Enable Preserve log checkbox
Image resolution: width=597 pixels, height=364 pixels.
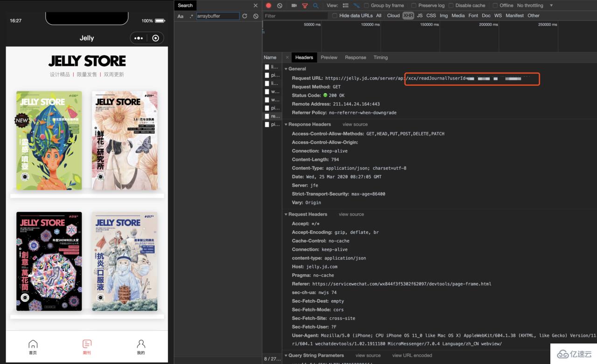coord(414,6)
